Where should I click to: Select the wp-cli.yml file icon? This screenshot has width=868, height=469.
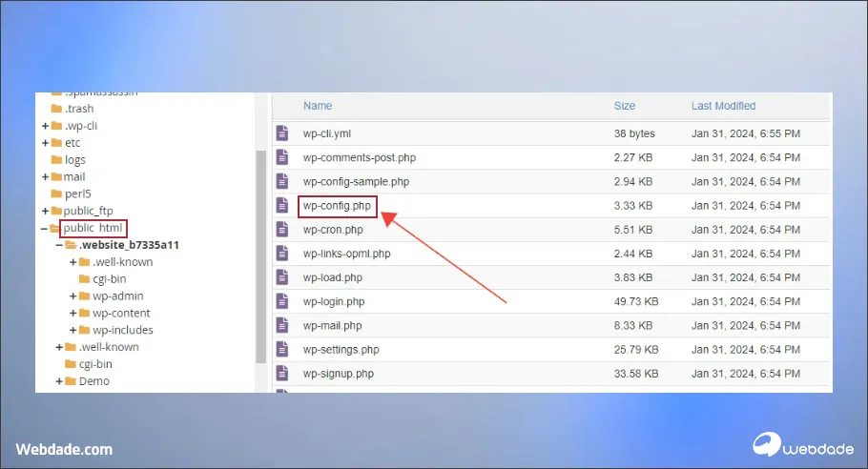click(x=281, y=133)
